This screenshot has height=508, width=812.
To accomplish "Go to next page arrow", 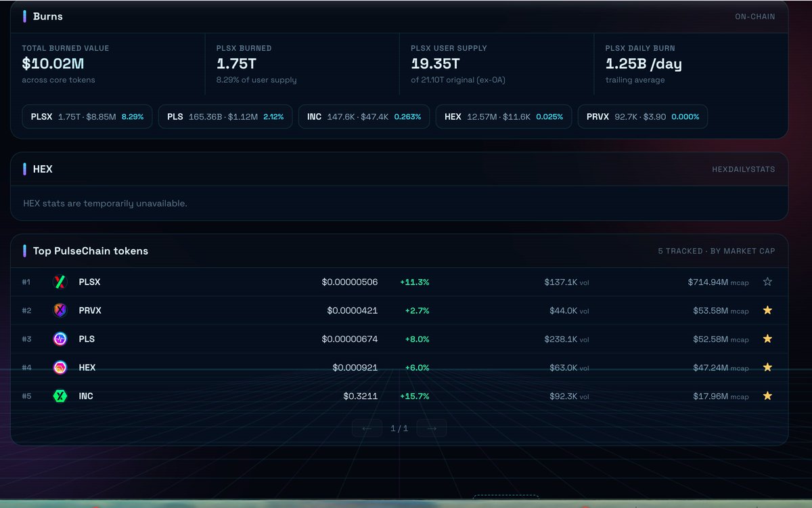I will point(432,428).
